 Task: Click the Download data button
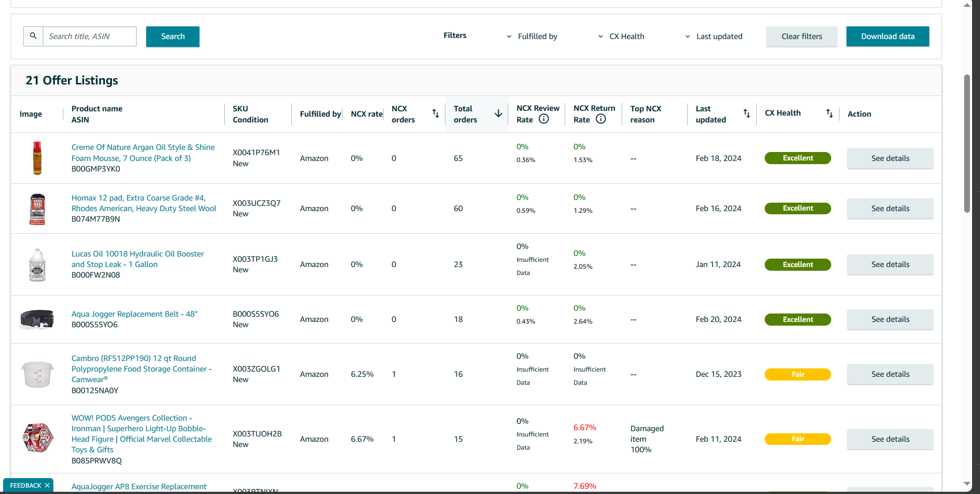[888, 36]
